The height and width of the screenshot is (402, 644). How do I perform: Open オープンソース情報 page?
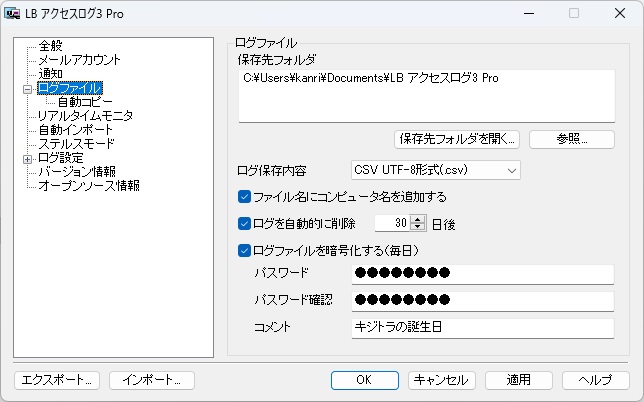89,186
